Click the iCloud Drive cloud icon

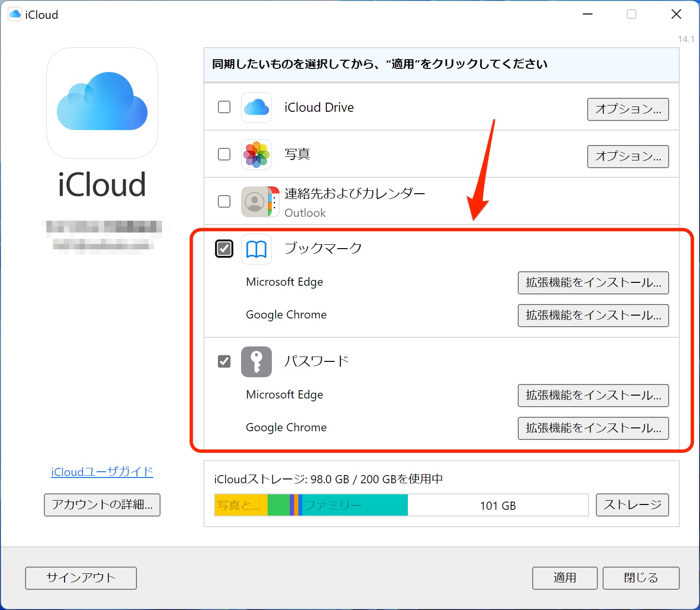pos(256,107)
